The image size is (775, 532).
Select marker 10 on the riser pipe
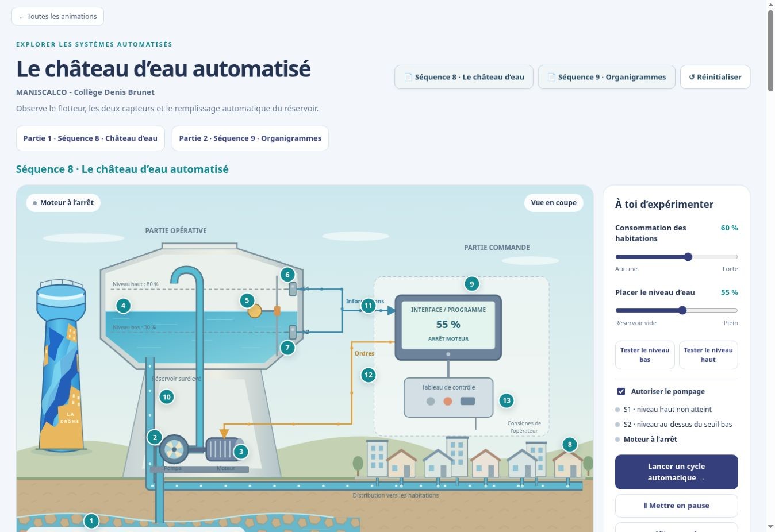(167, 397)
